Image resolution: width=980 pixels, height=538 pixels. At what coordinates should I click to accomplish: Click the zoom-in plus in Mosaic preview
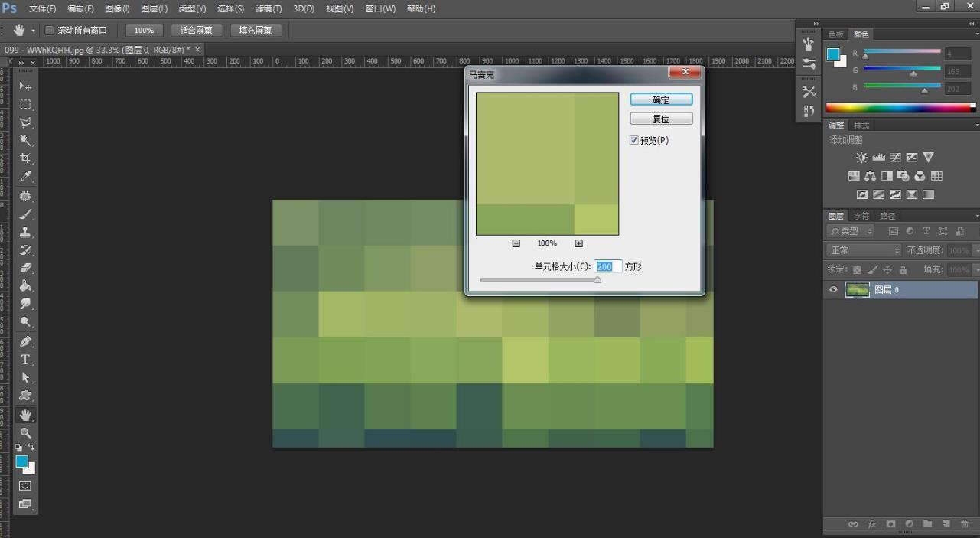578,243
